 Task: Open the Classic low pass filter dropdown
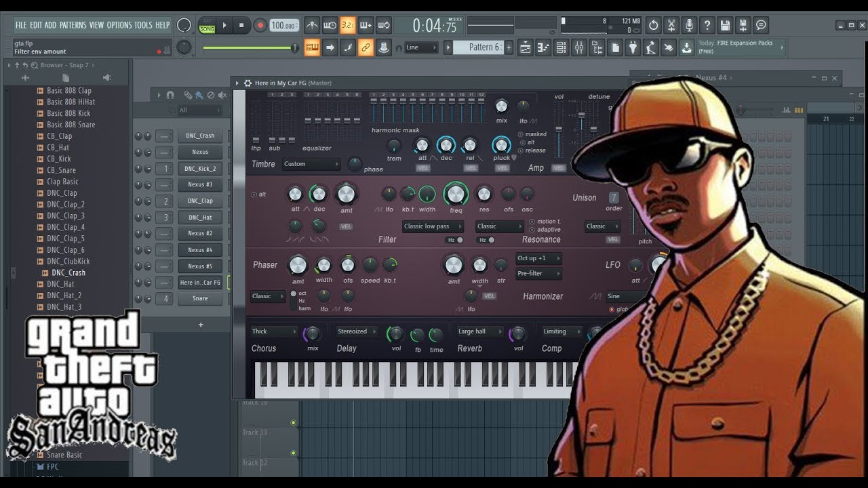pyautogui.click(x=433, y=226)
